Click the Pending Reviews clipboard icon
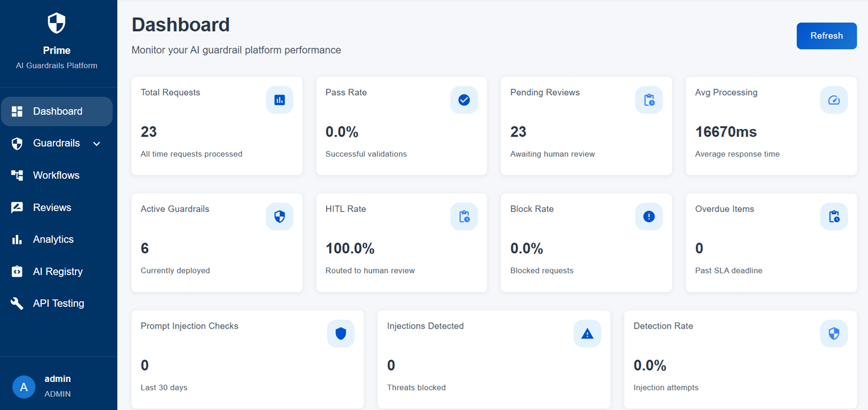Screen dimensions: 868x410 click(649, 100)
